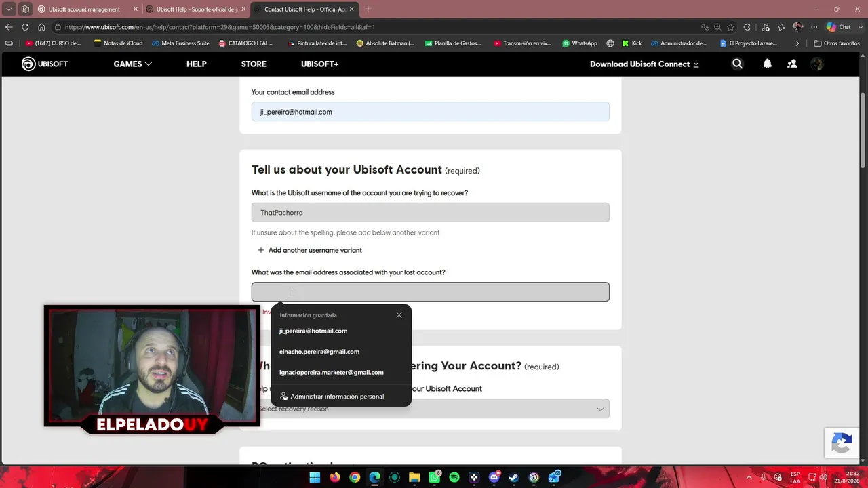Click the address bar URL
Image resolution: width=868 pixels, height=488 pixels.
220,27
